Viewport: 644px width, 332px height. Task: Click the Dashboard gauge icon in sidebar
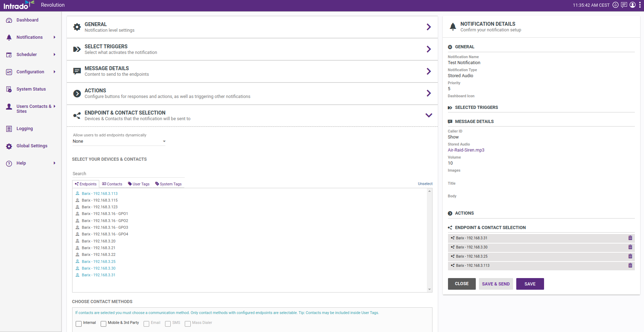click(x=9, y=20)
